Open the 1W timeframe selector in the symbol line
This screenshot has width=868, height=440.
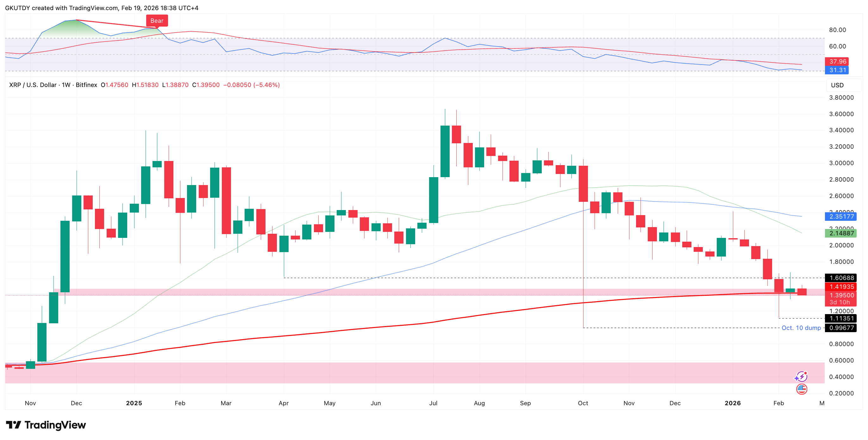(66, 85)
